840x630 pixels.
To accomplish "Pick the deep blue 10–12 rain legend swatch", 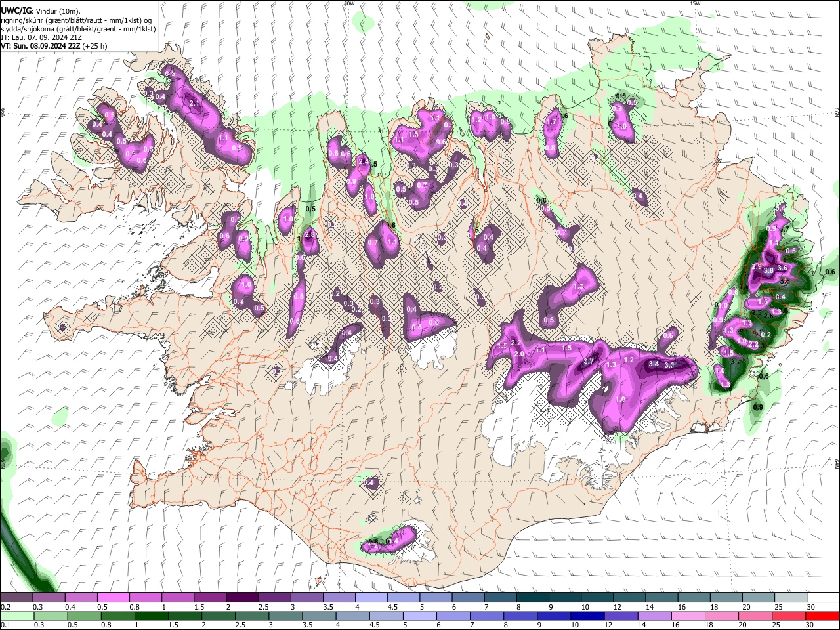I will pyautogui.click(x=587, y=616).
